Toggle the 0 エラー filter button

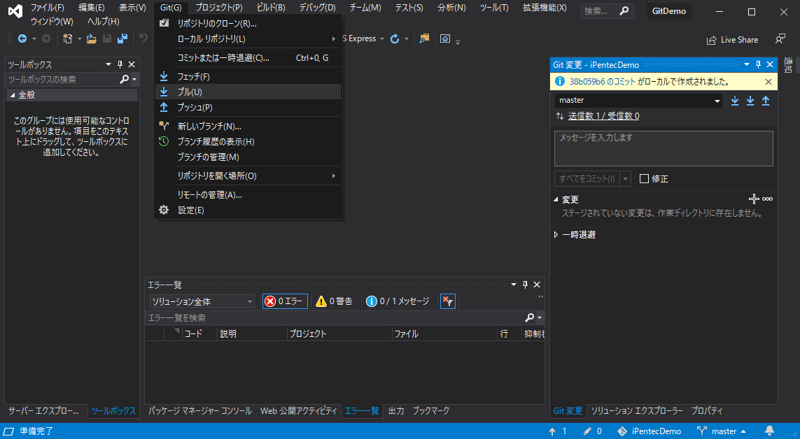click(x=285, y=301)
